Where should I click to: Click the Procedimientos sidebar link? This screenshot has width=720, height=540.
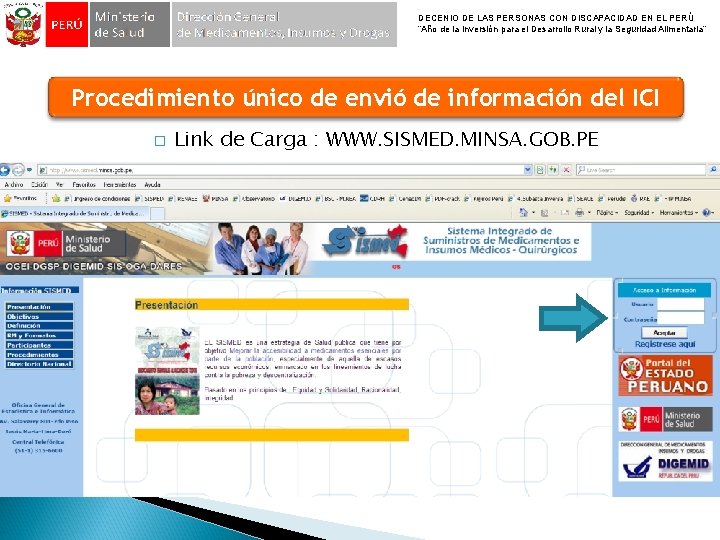coord(39,354)
